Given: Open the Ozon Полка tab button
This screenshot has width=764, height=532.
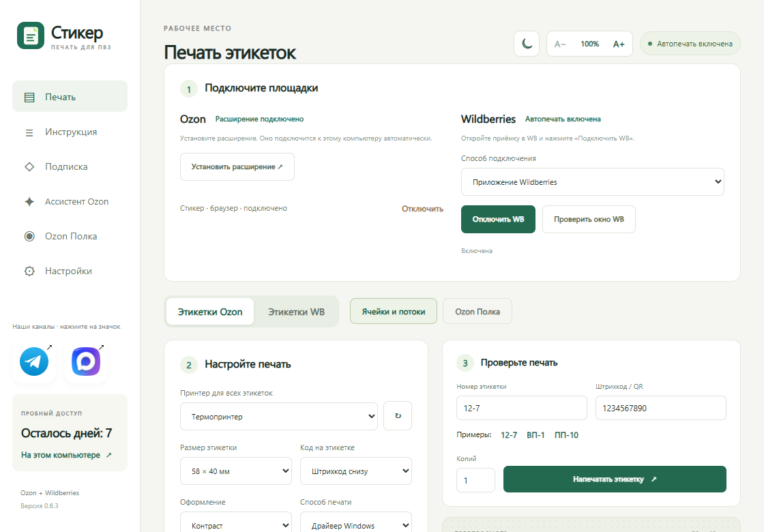Looking at the screenshot, I should pos(477,311).
